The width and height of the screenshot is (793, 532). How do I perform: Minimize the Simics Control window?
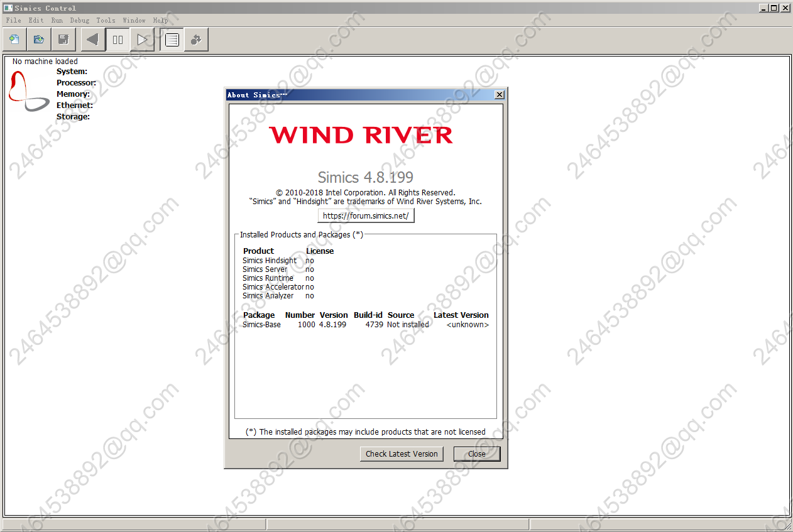pos(763,8)
